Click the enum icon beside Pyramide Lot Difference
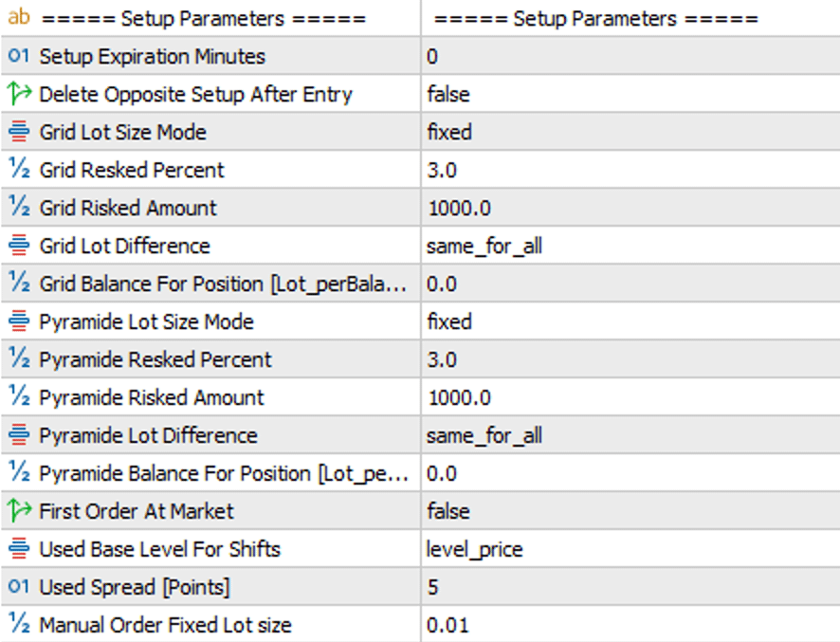The height and width of the screenshot is (642, 840). (x=19, y=435)
